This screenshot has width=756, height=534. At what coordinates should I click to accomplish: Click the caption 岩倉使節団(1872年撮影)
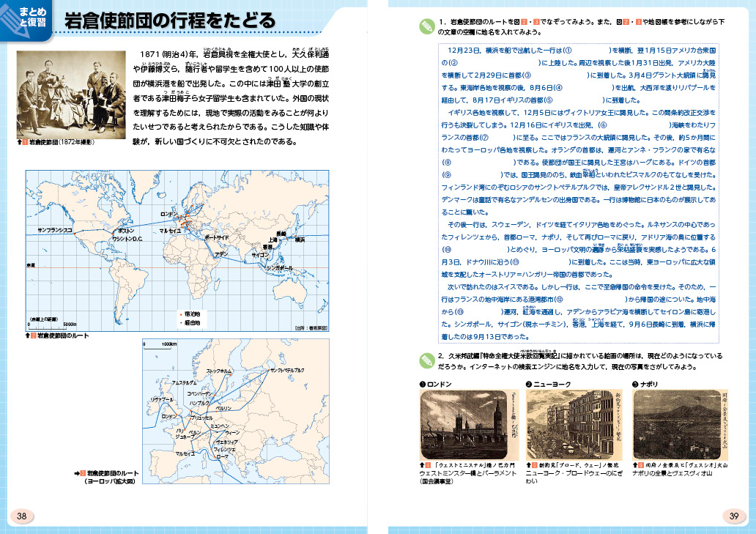pos(62,142)
